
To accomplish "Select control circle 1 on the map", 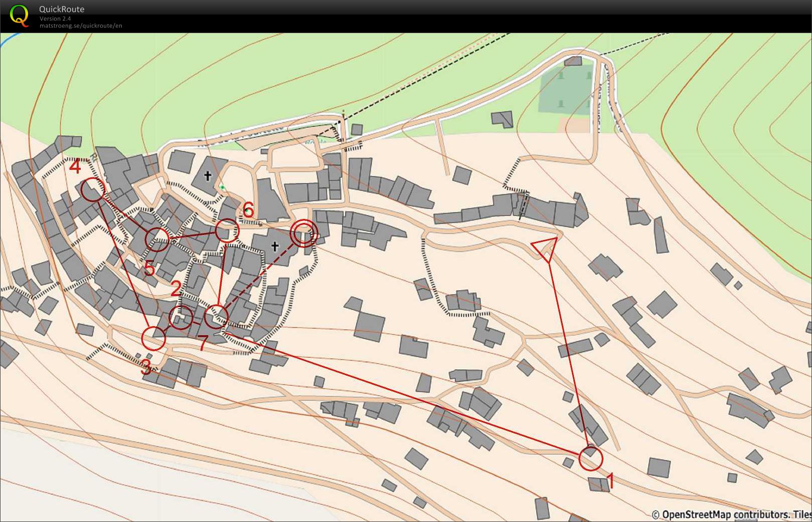I will pos(590,458).
